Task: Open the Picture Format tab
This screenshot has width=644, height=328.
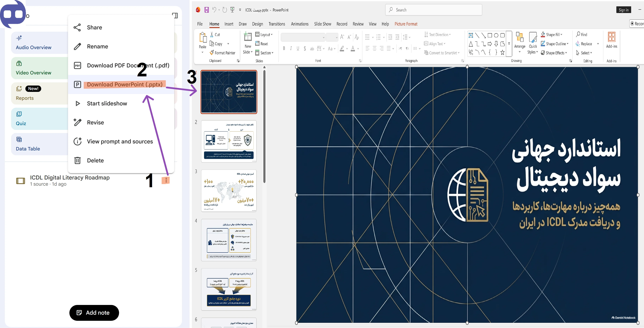Action: coord(406,24)
